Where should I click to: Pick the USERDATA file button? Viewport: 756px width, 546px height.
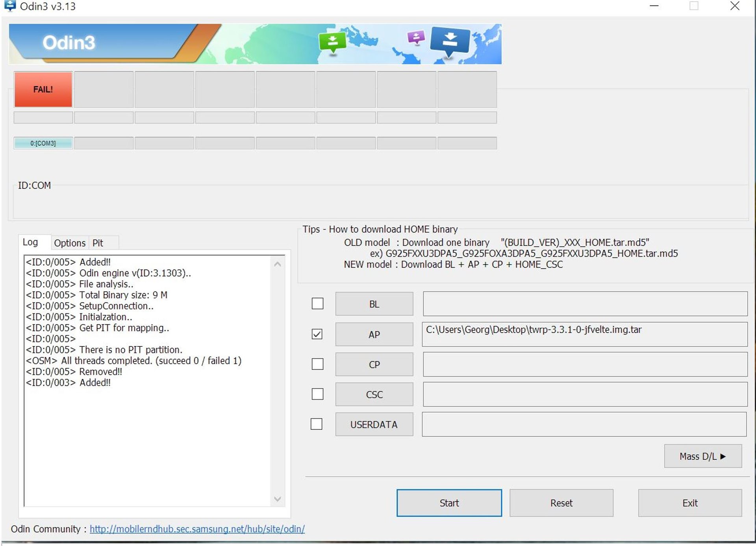click(374, 424)
